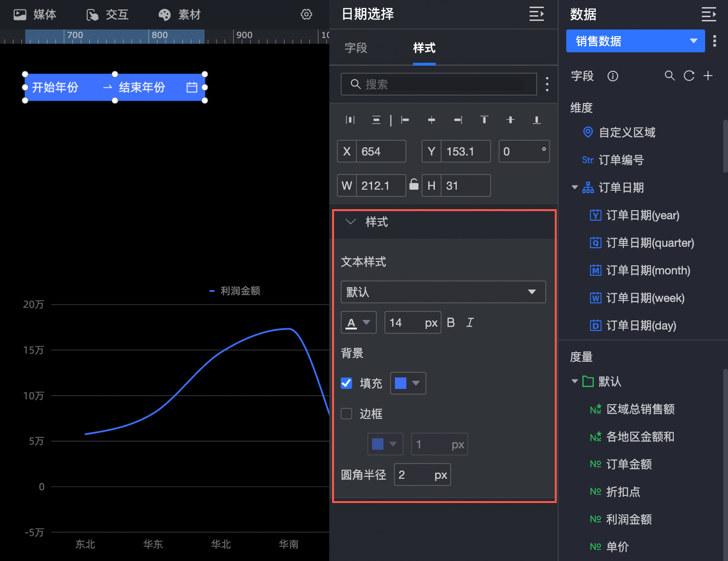This screenshot has width=728, height=561.
Task: Click the align horizontal center icon
Action: tap(432, 120)
